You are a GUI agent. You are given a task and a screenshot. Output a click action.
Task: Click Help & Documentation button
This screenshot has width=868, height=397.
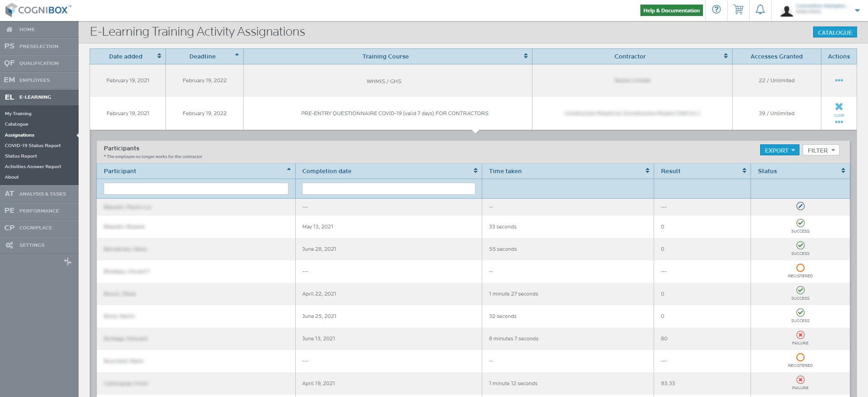click(671, 11)
